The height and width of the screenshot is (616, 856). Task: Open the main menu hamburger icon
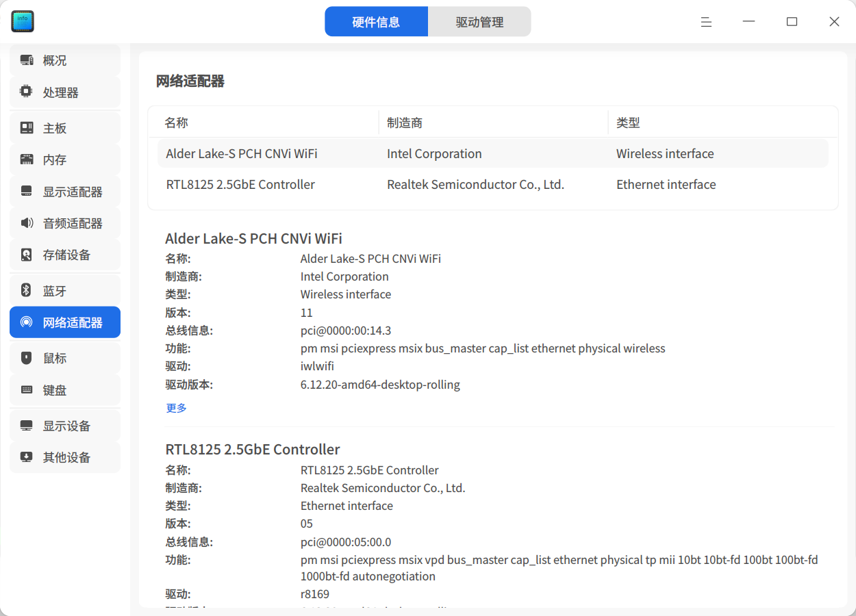(x=706, y=22)
